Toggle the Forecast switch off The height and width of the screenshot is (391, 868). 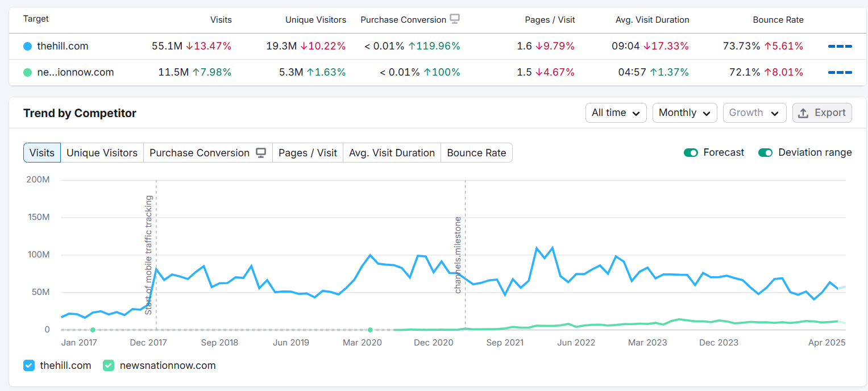(691, 152)
